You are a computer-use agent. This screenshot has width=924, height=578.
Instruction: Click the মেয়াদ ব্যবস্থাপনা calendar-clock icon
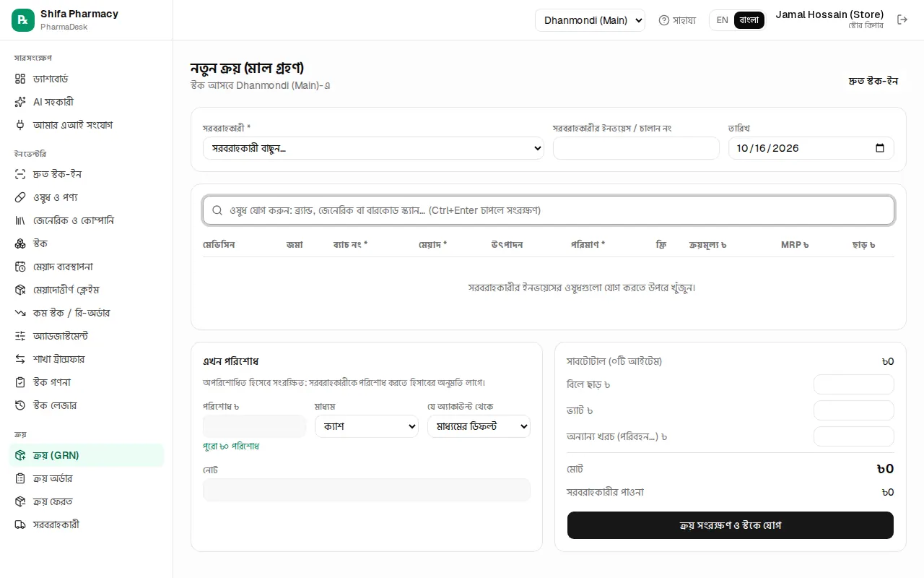pyautogui.click(x=20, y=267)
